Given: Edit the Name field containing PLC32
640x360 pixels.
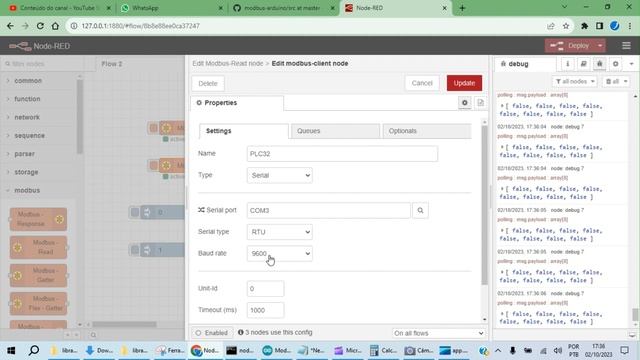Looking at the screenshot, I should (x=342, y=154).
